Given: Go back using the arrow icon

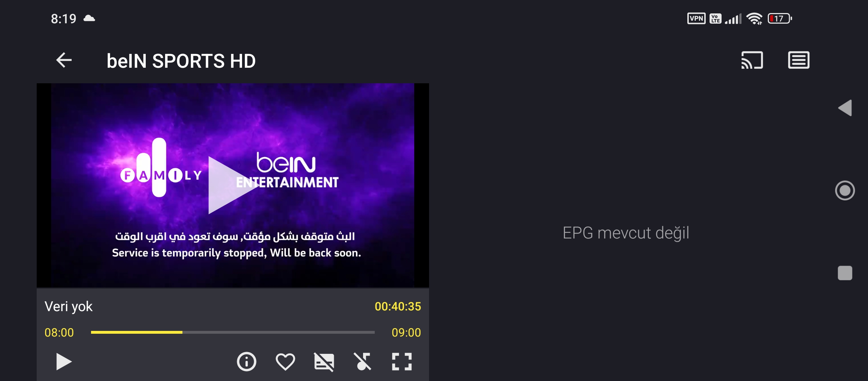Looking at the screenshot, I should coord(64,60).
